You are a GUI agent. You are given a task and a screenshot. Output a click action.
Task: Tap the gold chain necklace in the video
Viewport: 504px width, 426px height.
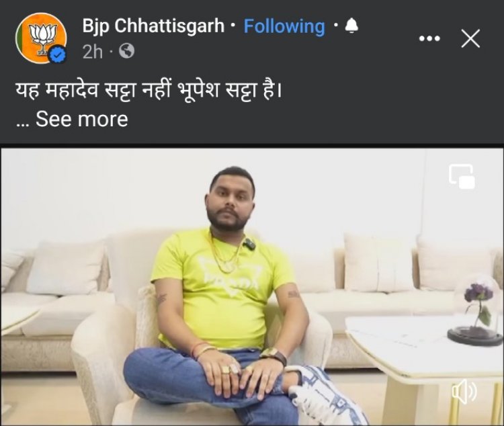(226, 253)
